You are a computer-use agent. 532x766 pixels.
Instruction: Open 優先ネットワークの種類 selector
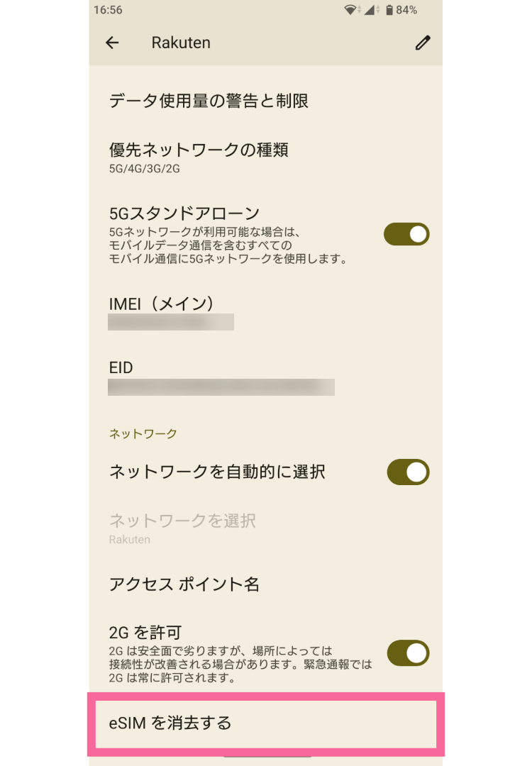(199, 157)
